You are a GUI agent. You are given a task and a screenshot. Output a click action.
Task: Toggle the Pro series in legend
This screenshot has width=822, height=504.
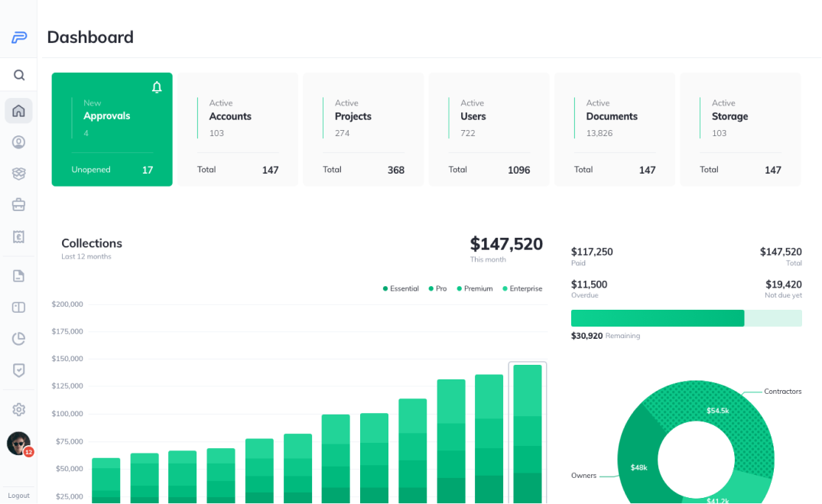click(437, 289)
